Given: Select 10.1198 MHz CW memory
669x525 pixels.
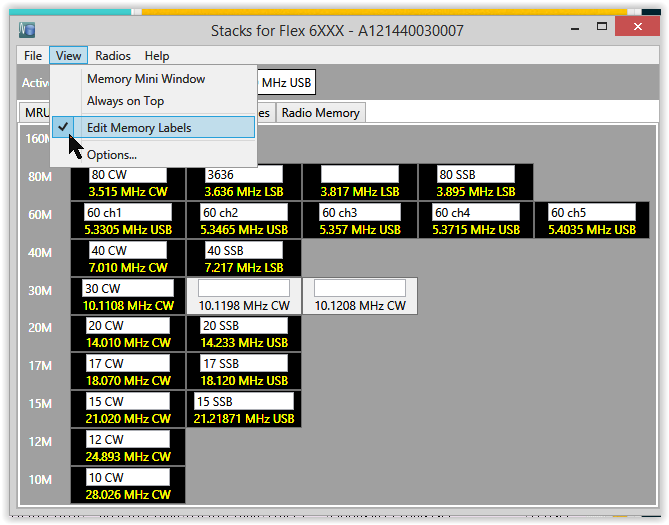Looking at the screenshot, I should click(x=244, y=306).
